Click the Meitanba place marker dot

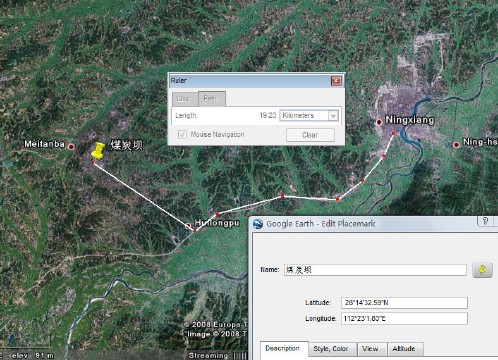[x=71, y=146]
